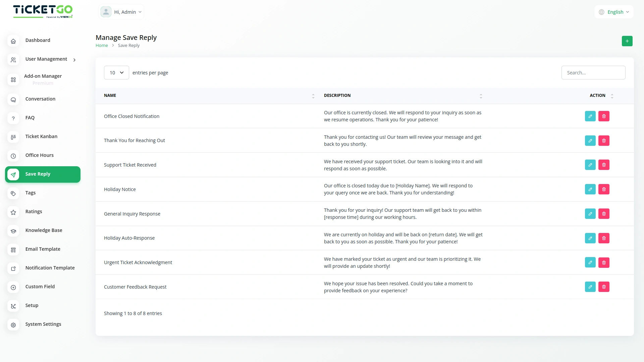Image resolution: width=644 pixels, height=362 pixels.
Task: Delete the Customer Feedback Request reply
Action: (604, 287)
